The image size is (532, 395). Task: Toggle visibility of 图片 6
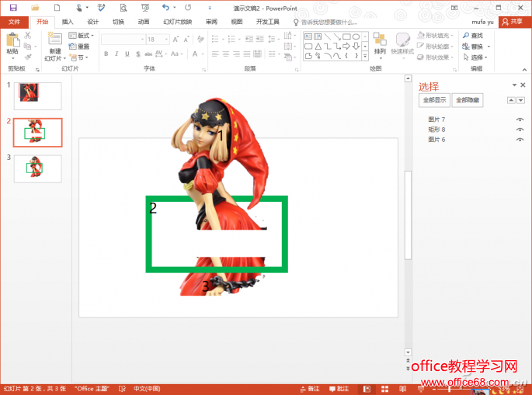(x=520, y=140)
